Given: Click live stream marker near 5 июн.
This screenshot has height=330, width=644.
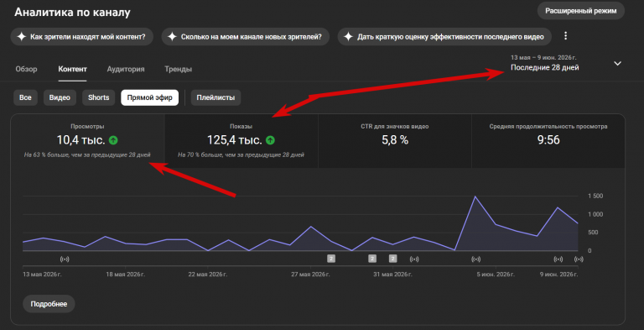Looking at the screenshot, I should pyautogui.click(x=475, y=259).
